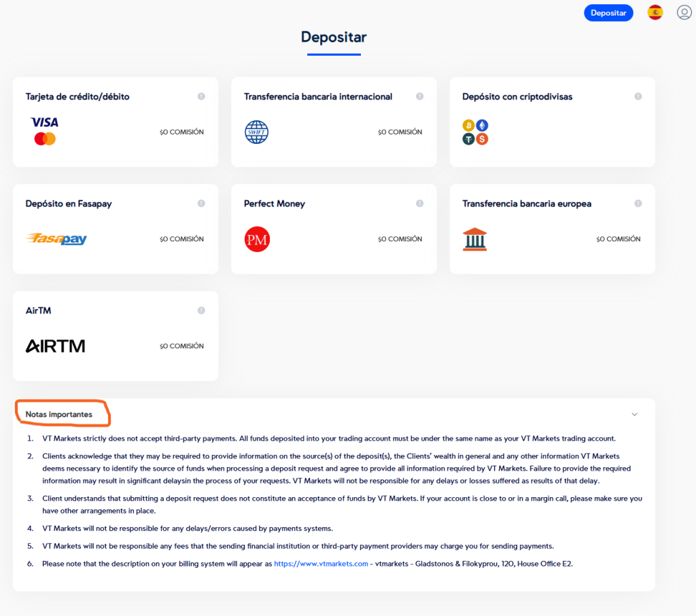
Task: Click the AirTM logo
Action: (56, 346)
